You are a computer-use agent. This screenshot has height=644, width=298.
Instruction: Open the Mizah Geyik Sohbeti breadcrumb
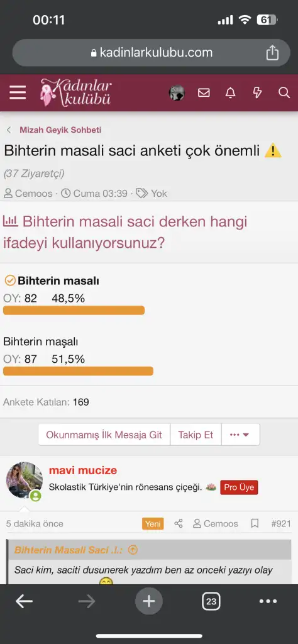click(60, 130)
